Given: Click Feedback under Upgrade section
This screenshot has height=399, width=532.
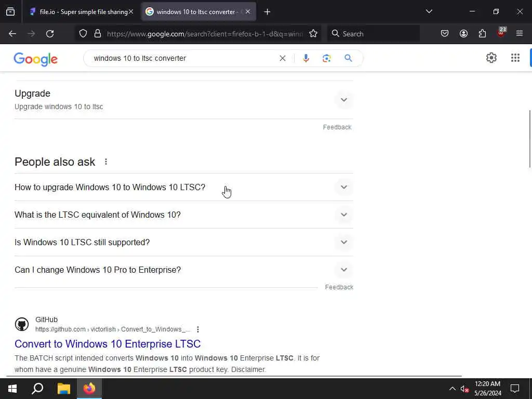Looking at the screenshot, I should pyautogui.click(x=337, y=127).
